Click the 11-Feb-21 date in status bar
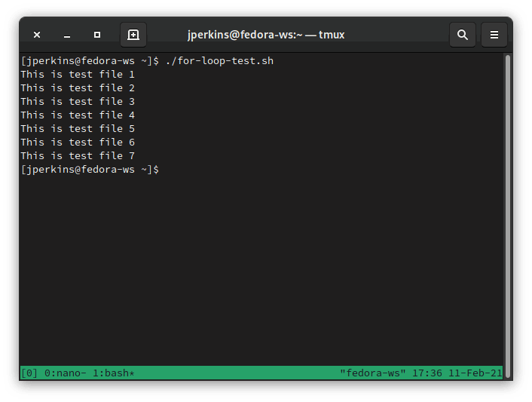532x402 pixels. click(475, 373)
